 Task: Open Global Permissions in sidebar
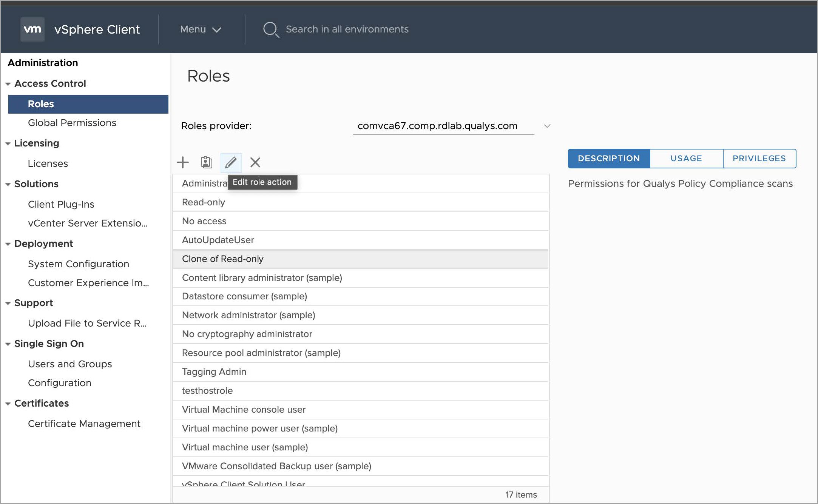pos(72,123)
